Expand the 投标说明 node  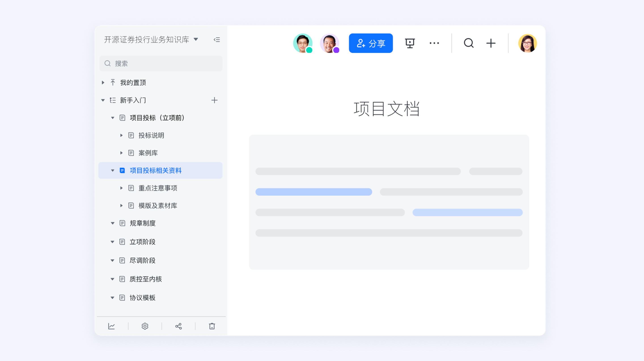(121, 135)
